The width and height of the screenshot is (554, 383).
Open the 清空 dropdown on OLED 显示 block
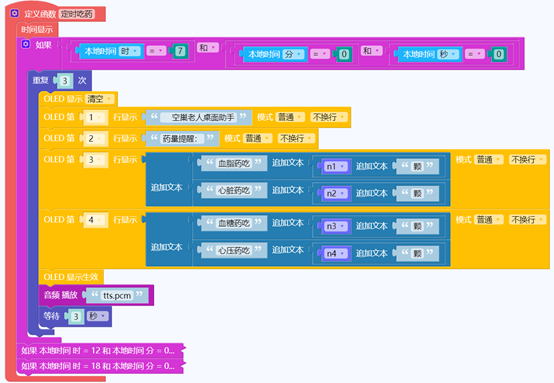100,99
